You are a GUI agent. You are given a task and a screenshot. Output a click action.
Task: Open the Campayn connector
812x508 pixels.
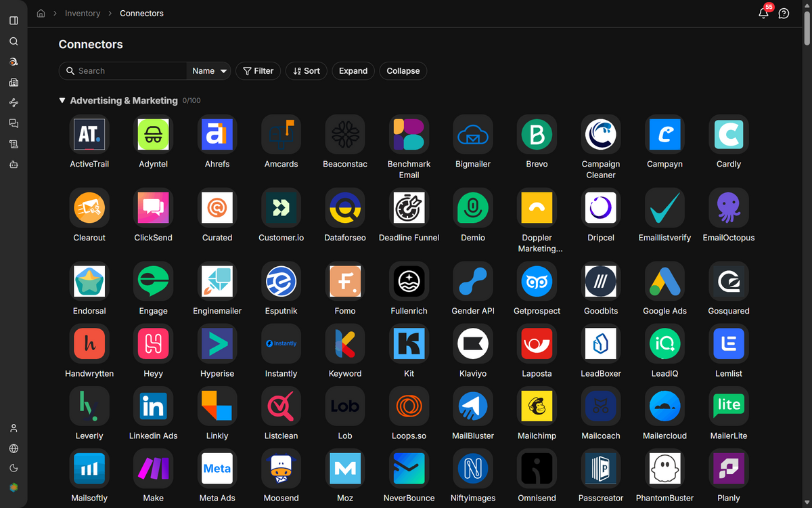pos(664,134)
